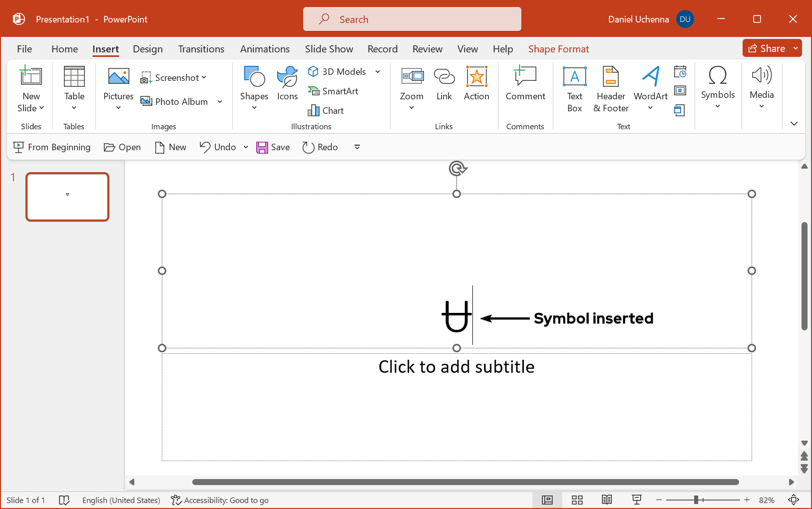Viewport: 812px width, 509px height.
Task: Click the SmartArt button
Action: click(333, 91)
